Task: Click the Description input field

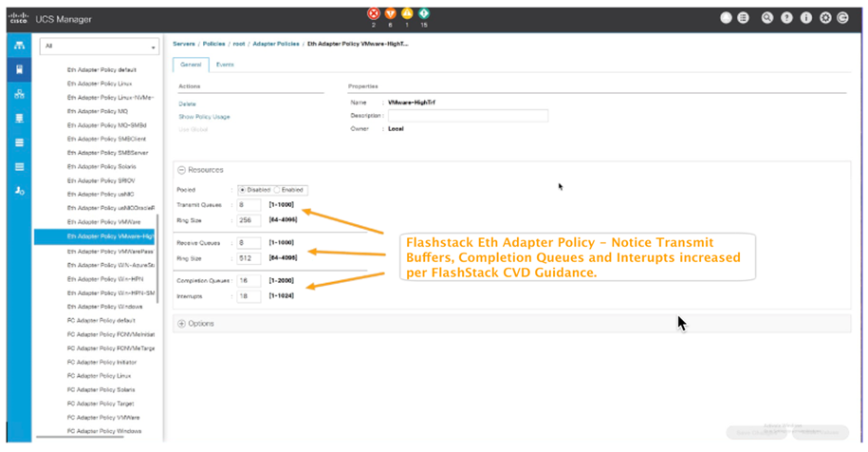Action: coord(468,116)
